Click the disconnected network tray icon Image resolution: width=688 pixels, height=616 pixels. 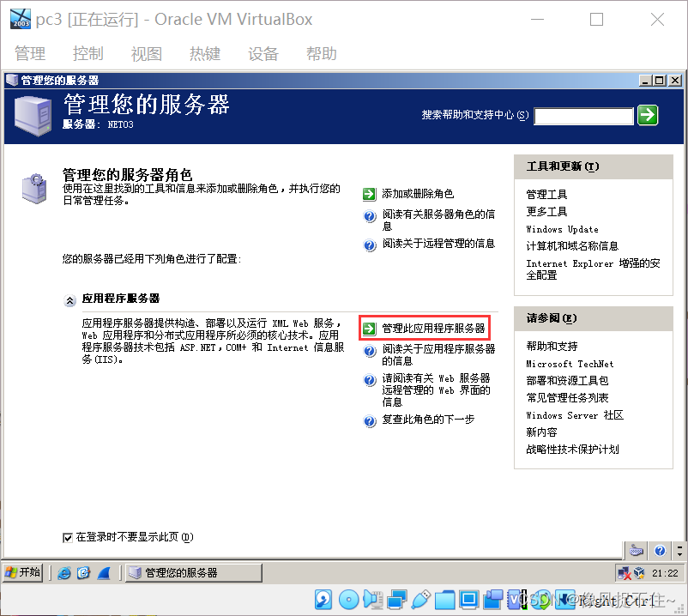click(624, 573)
